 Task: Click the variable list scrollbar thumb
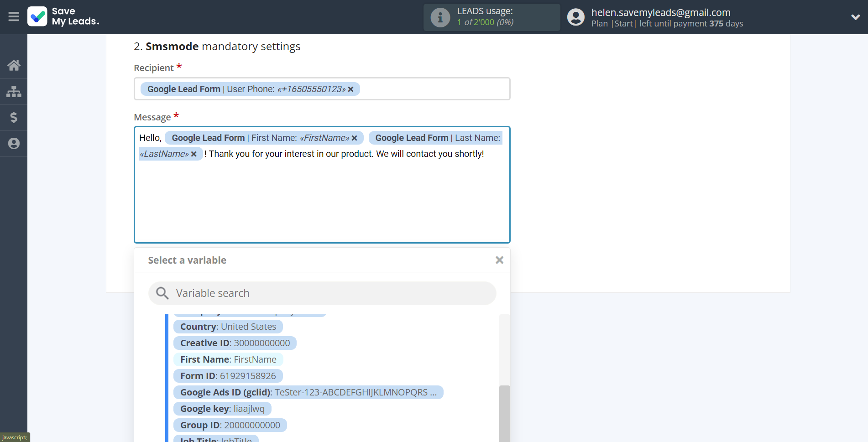click(504, 413)
